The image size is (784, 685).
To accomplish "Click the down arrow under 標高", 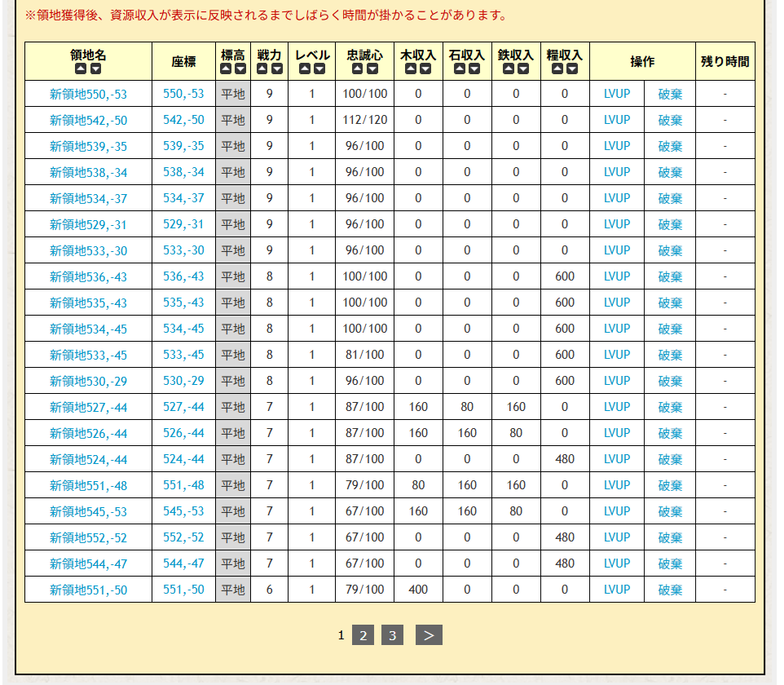I will (x=240, y=69).
